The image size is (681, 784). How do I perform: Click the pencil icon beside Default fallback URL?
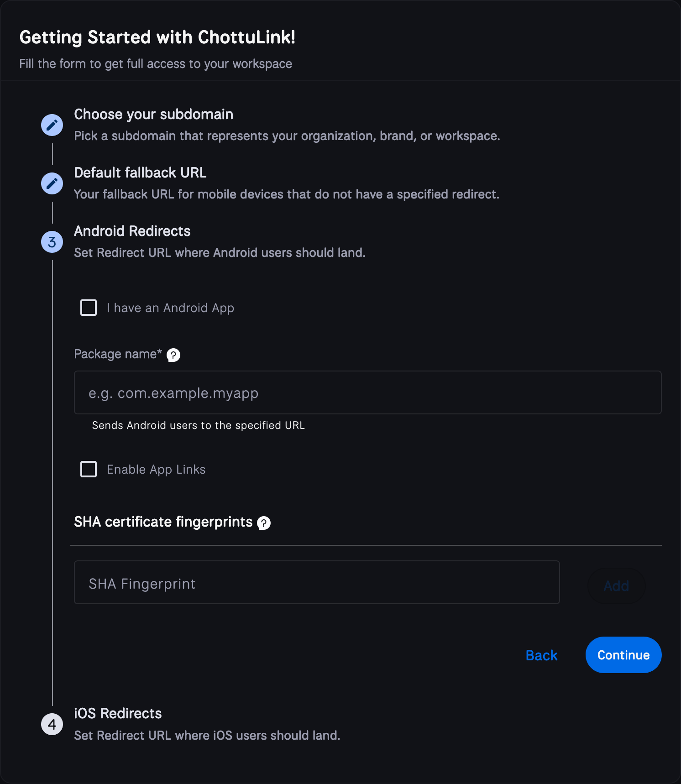click(x=52, y=183)
